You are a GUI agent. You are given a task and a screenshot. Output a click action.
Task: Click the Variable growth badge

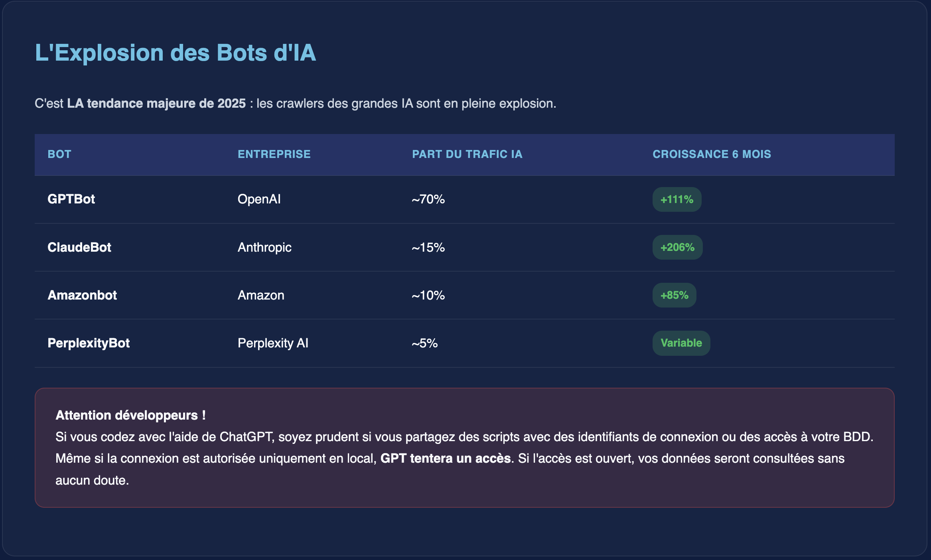pyautogui.click(x=681, y=343)
